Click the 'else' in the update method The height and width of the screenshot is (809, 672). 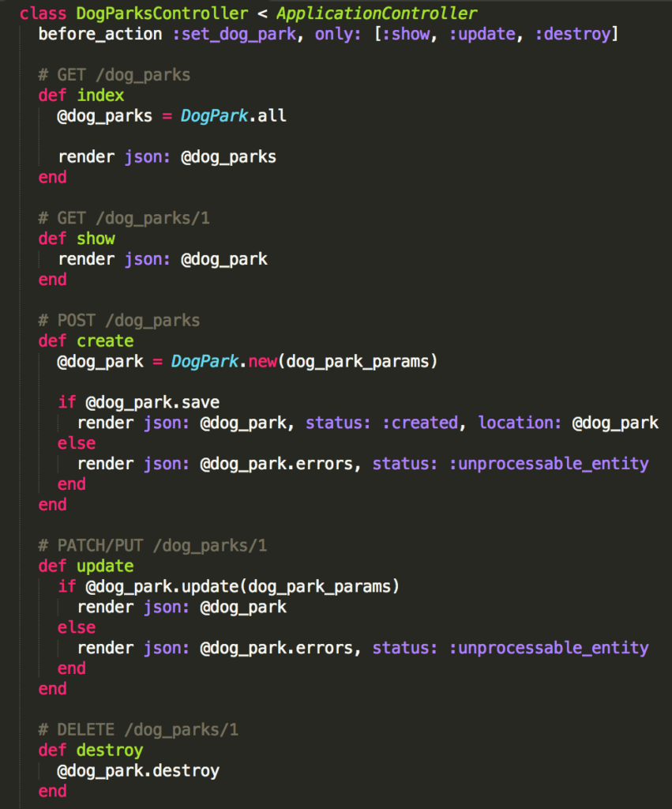[77, 627]
